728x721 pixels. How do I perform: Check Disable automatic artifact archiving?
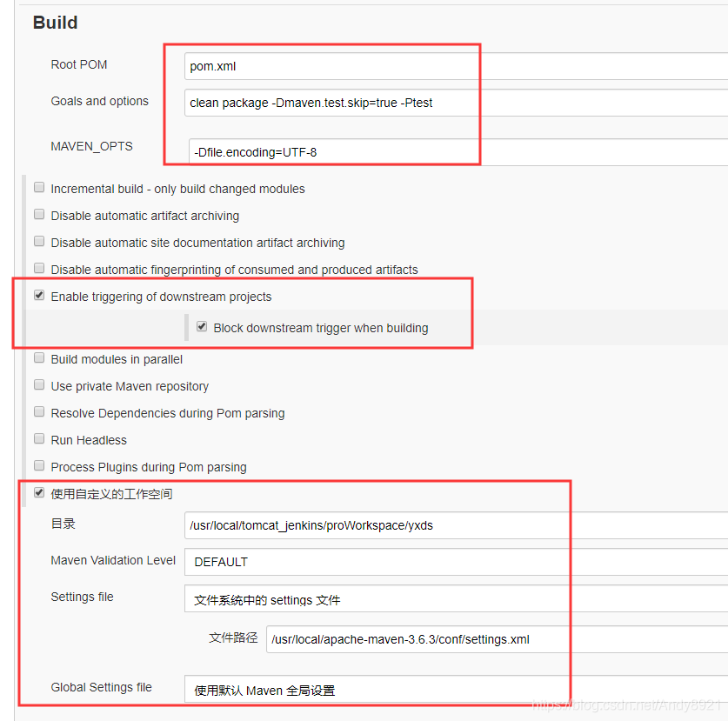[39, 215]
